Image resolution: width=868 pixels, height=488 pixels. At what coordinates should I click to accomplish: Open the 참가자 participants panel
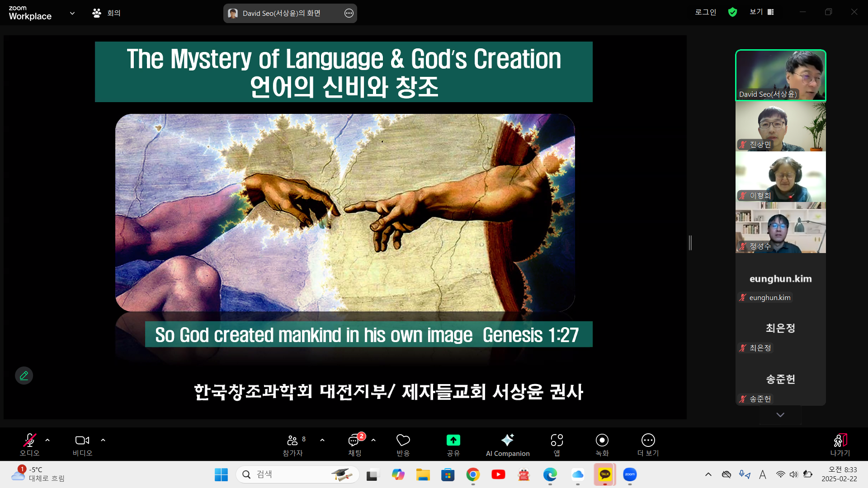click(293, 445)
